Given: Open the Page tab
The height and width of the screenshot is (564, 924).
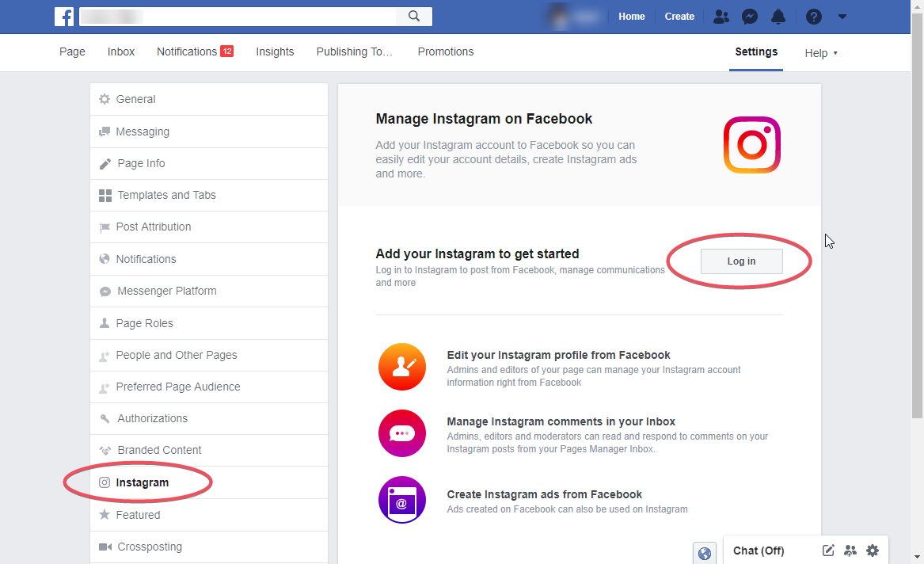Looking at the screenshot, I should 73,51.
